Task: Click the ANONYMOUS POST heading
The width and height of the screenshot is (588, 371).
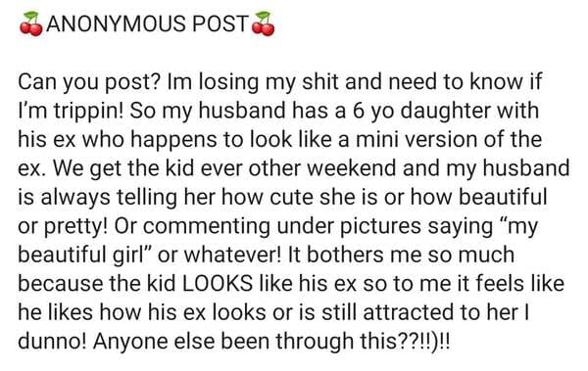Action: (147, 23)
